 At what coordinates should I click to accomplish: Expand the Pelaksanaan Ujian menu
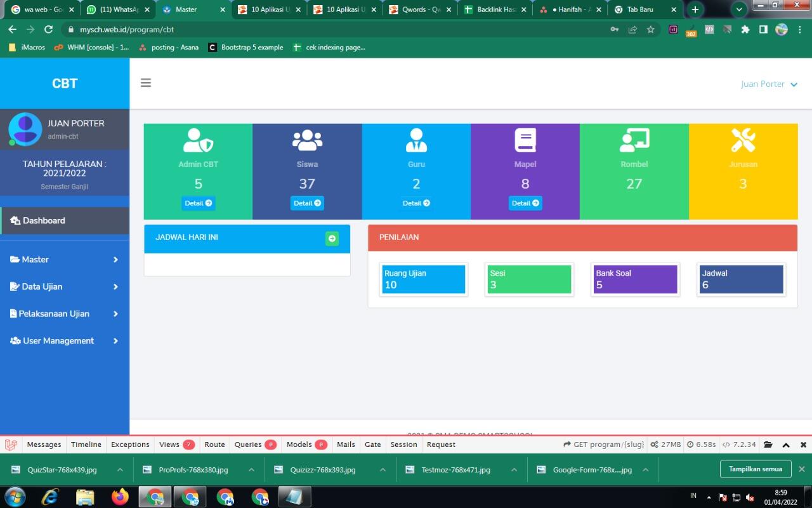(64, 314)
